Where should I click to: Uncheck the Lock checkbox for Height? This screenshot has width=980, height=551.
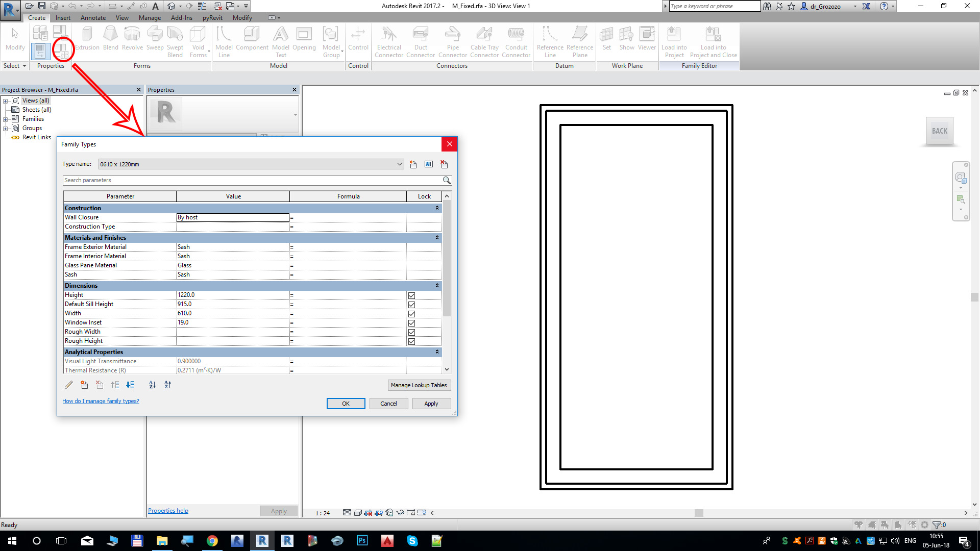click(x=411, y=295)
